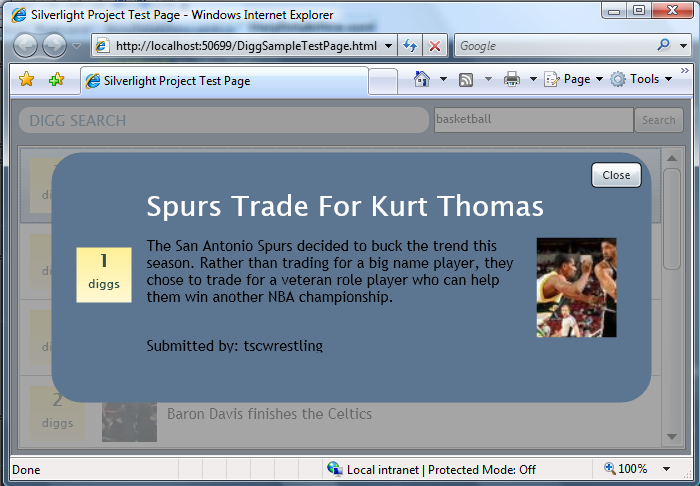The height and width of the screenshot is (486, 700).
Task: Click the basketball players story thumbnail
Action: coord(576,287)
